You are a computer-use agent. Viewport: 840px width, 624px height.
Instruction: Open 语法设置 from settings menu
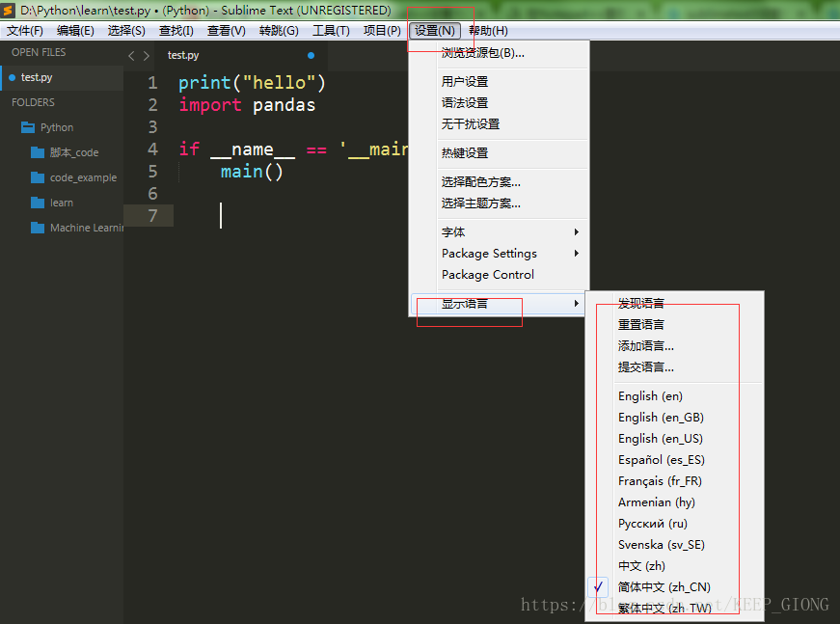499,103
